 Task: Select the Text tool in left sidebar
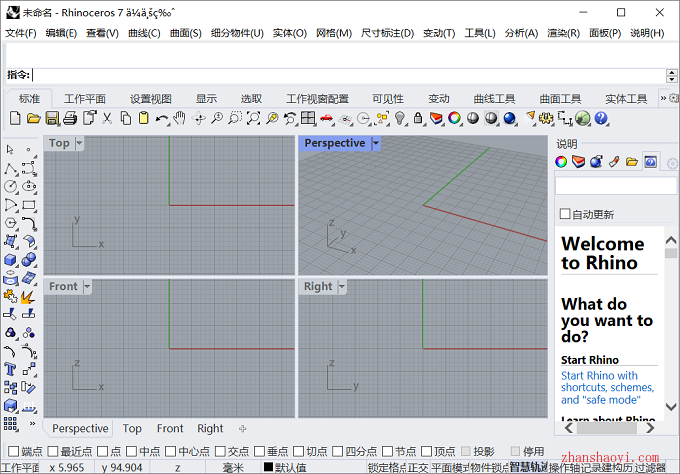click(10, 369)
